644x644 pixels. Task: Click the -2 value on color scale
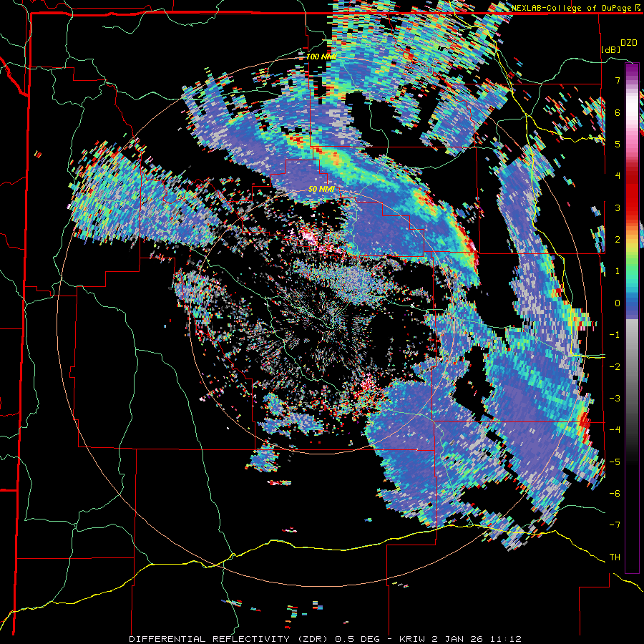tap(615, 367)
